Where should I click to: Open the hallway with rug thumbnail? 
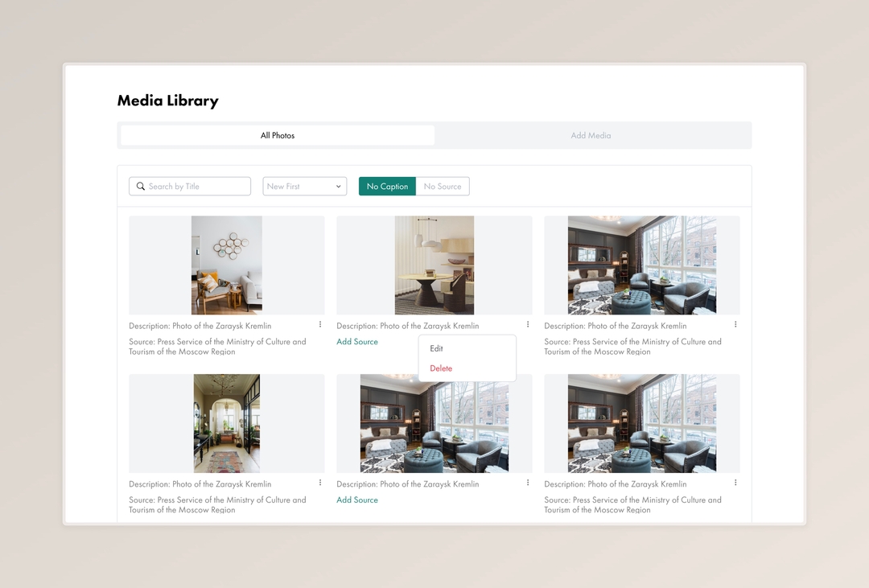(x=227, y=423)
